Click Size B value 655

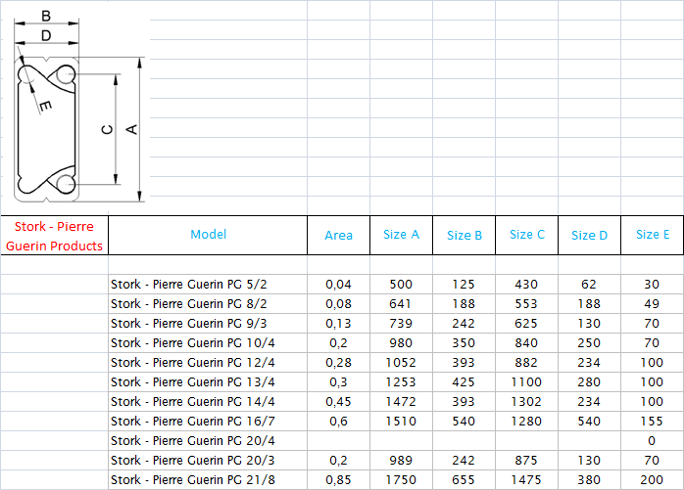pyautogui.click(x=463, y=480)
